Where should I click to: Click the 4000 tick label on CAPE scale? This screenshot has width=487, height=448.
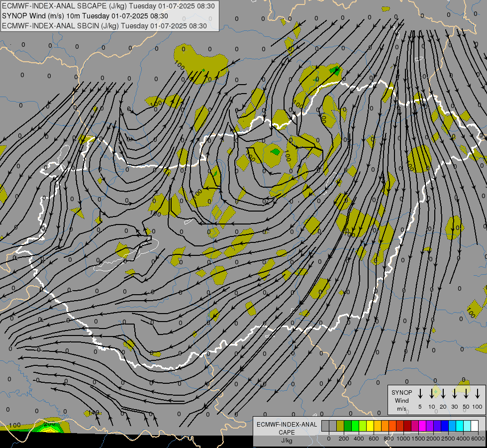pos(463,439)
